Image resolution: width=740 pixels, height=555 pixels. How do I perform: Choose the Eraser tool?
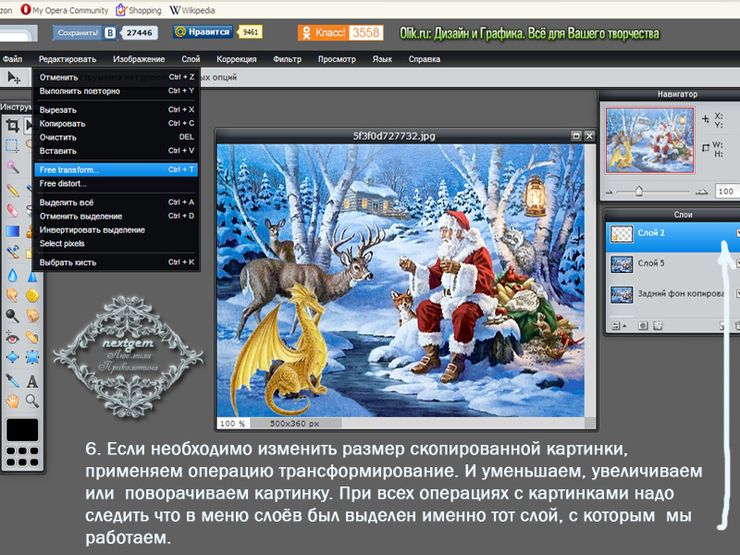[12, 210]
